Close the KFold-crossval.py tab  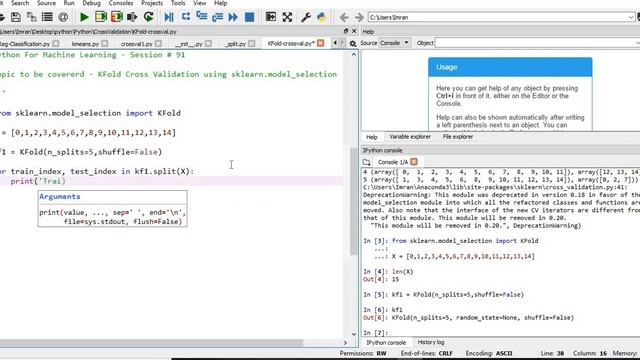(x=321, y=43)
